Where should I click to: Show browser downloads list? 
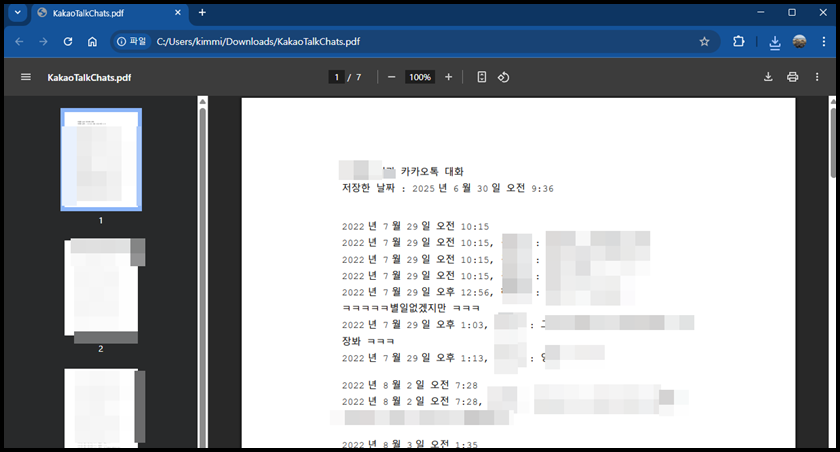775,42
